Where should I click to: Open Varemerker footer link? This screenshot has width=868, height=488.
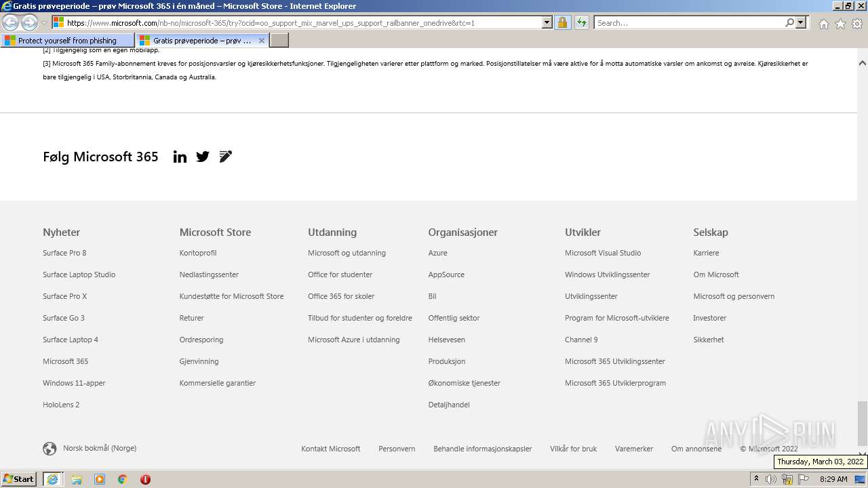pyautogui.click(x=634, y=449)
